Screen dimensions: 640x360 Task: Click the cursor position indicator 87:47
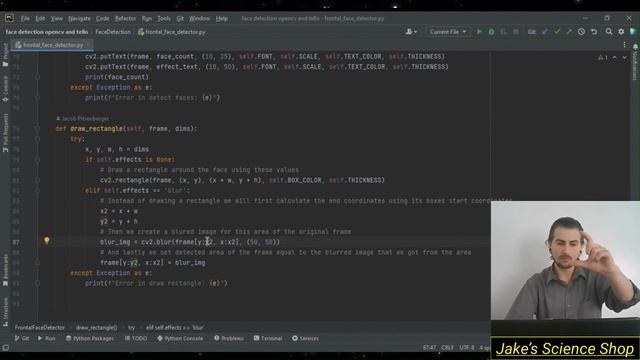pyautogui.click(x=429, y=348)
